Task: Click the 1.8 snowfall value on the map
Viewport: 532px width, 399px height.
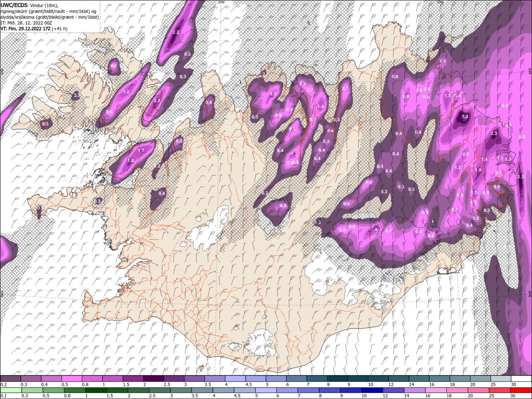Action: 131,161
